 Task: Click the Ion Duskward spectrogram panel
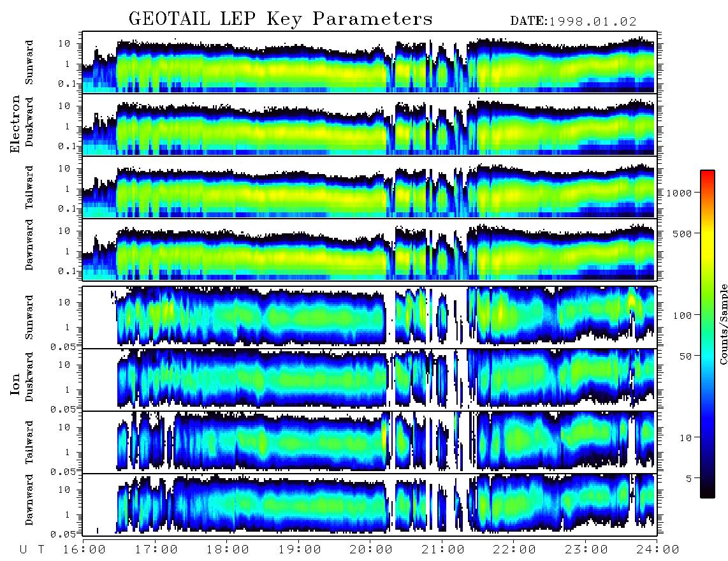click(370, 379)
